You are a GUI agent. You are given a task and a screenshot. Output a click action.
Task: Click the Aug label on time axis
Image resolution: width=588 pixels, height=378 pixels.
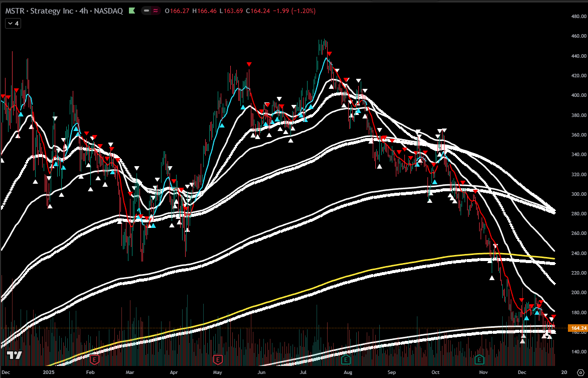click(x=348, y=372)
